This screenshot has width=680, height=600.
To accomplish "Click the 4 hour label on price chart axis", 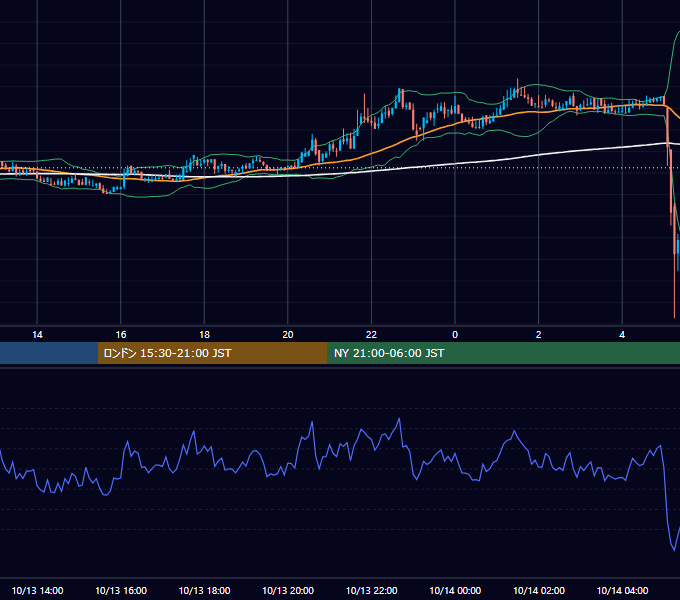I will [622, 335].
